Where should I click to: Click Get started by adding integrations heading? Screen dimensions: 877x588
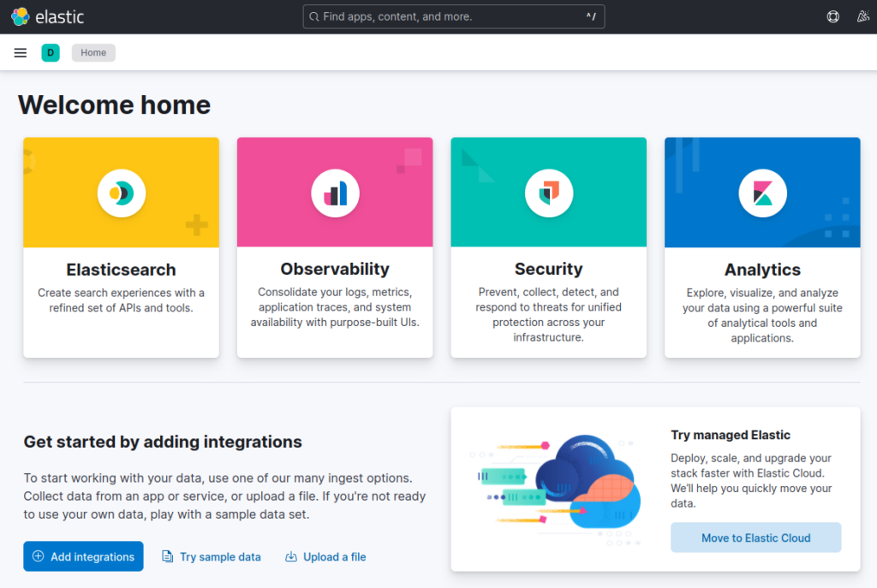coord(163,442)
